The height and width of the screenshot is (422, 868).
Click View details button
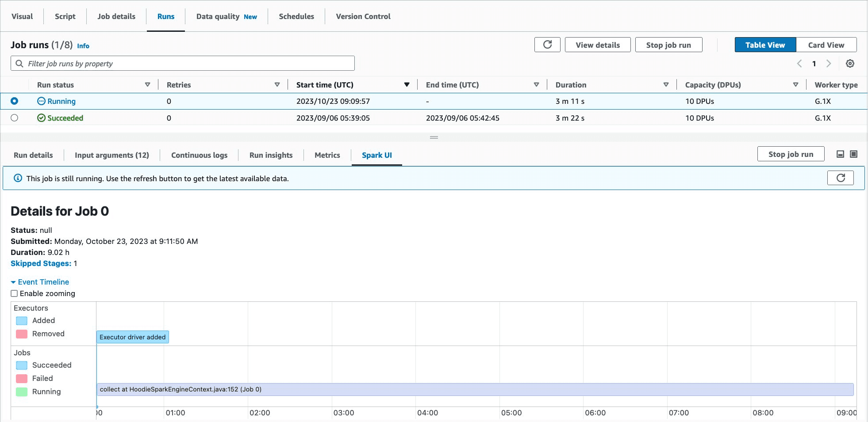click(598, 45)
